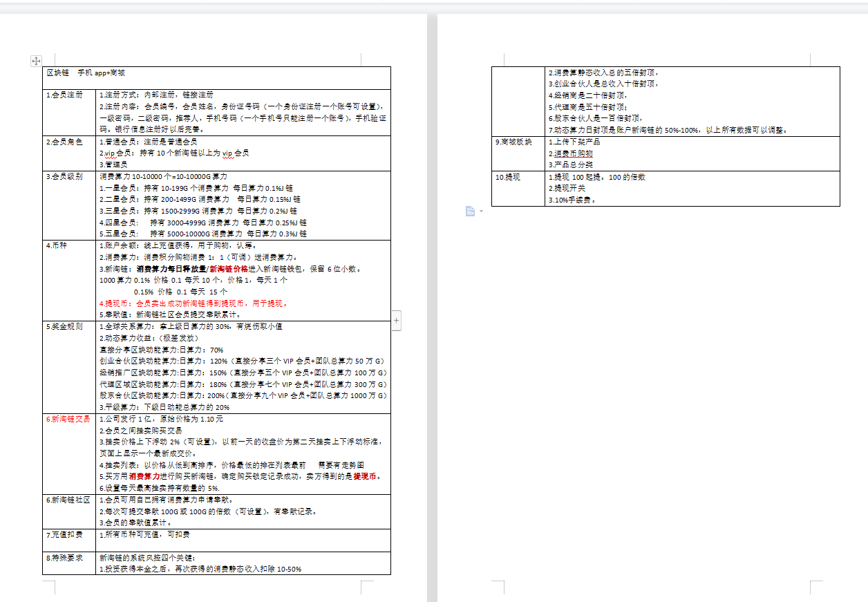Image resolution: width=868 pixels, height=602 pixels.
Task: Click the line beginning '2.vip 会员:持有 10 个新淘链'
Action: (x=174, y=153)
